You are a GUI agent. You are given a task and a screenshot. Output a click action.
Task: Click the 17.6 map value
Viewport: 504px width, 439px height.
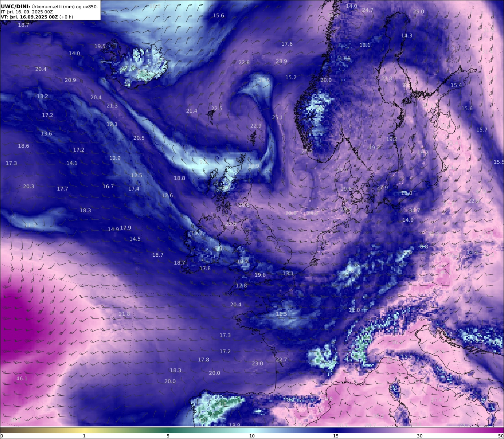tap(287, 44)
